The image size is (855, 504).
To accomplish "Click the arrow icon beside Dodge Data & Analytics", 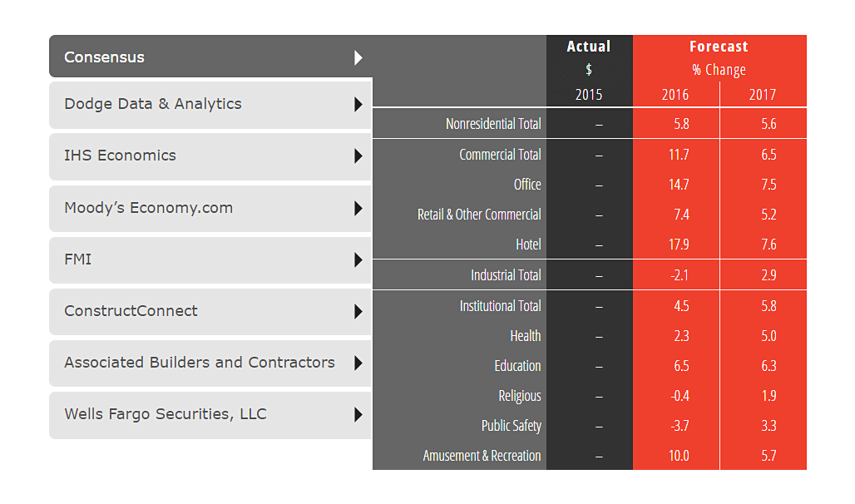I will point(359,105).
